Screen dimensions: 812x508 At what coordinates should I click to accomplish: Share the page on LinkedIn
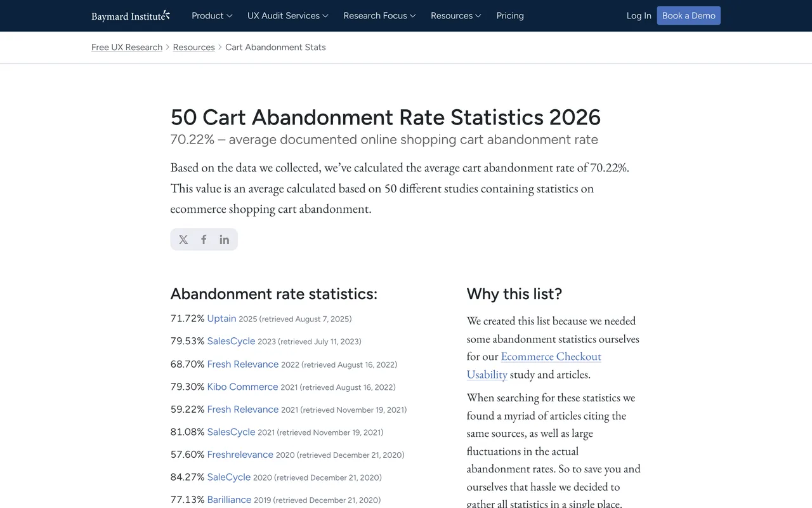225,239
